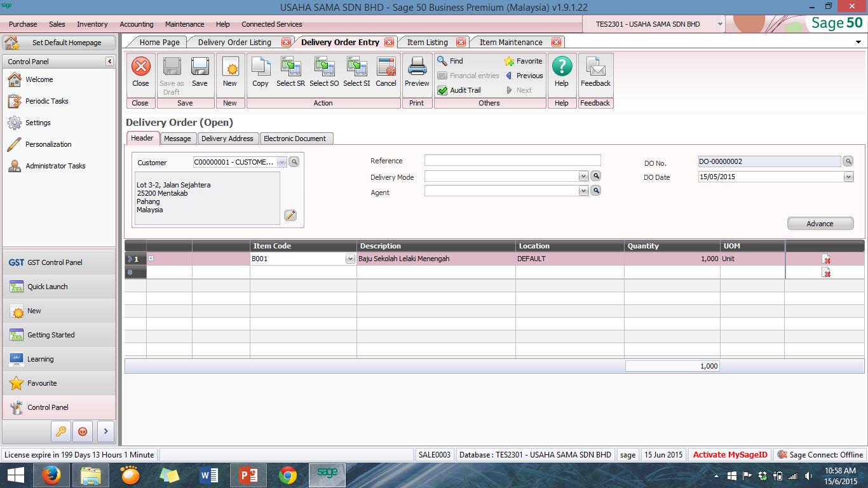This screenshot has height=488, width=868.
Task: Open the DO Date calendar dropdown
Action: tap(848, 177)
